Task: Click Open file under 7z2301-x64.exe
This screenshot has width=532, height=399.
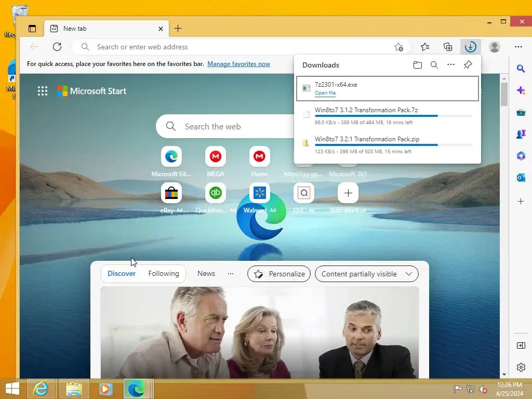Action: pos(325,92)
